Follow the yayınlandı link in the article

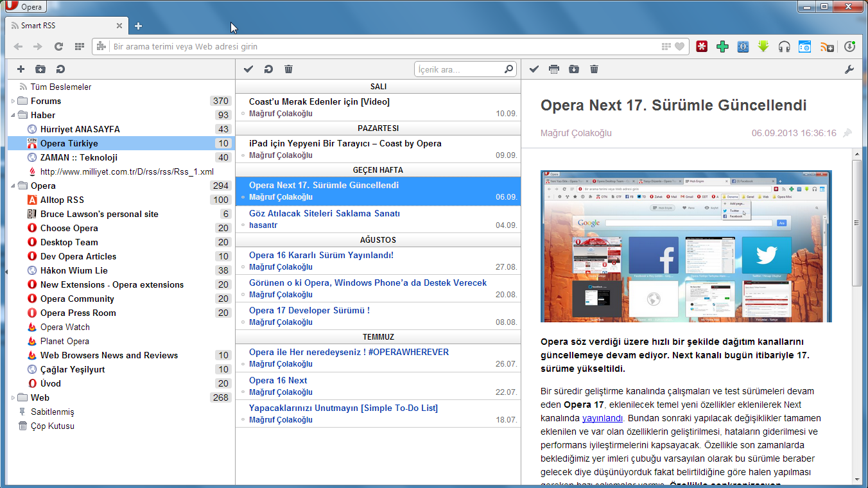click(x=602, y=418)
